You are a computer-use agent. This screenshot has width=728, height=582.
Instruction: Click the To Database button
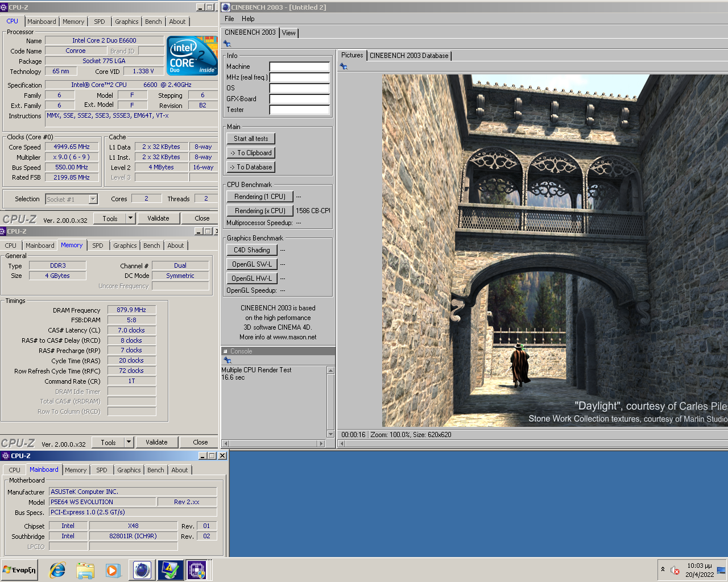(x=251, y=167)
